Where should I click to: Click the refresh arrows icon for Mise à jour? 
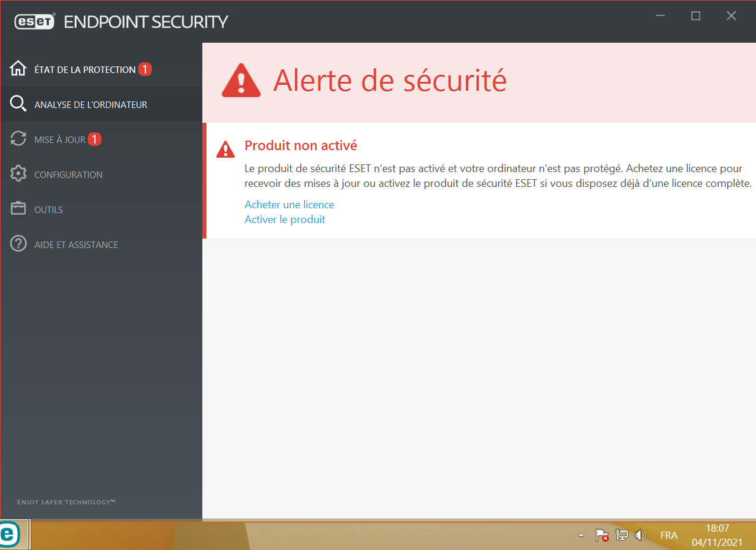click(18, 139)
